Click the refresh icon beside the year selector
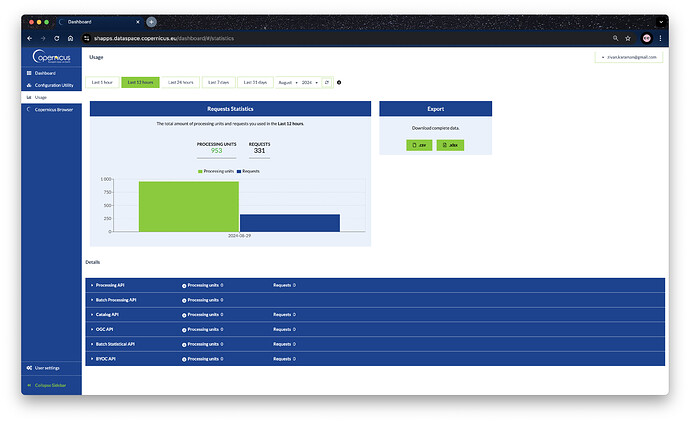690x423 pixels. (327, 82)
